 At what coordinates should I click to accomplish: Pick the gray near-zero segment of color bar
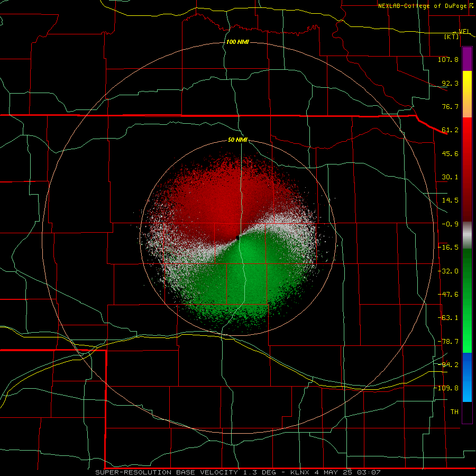pos(467,234)
